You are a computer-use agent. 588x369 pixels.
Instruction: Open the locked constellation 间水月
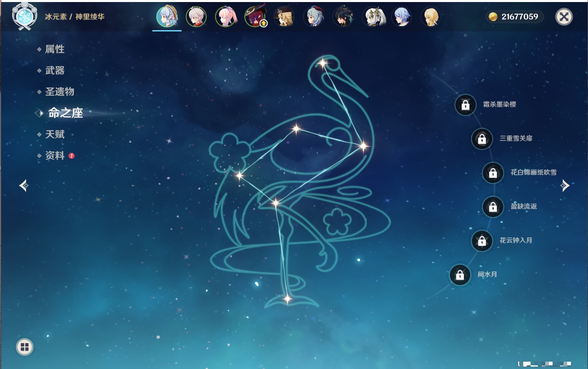click(x=460, y=275)
